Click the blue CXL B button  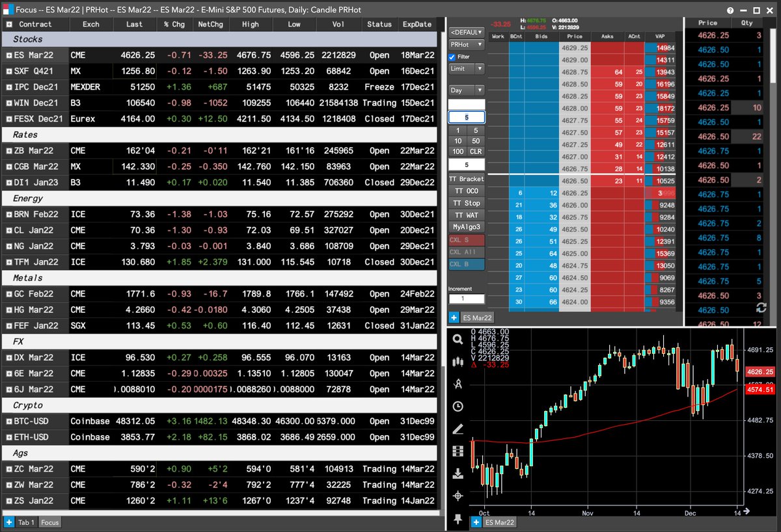coord(467,264)
